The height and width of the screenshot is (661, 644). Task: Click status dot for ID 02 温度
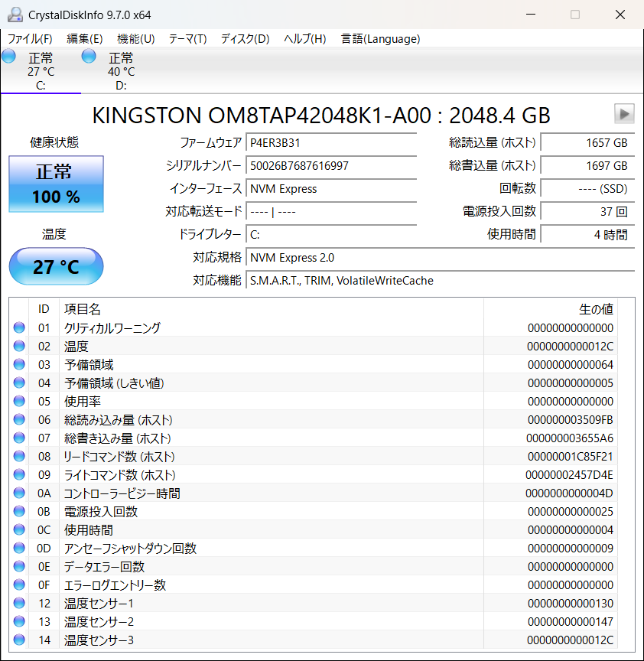19,346
